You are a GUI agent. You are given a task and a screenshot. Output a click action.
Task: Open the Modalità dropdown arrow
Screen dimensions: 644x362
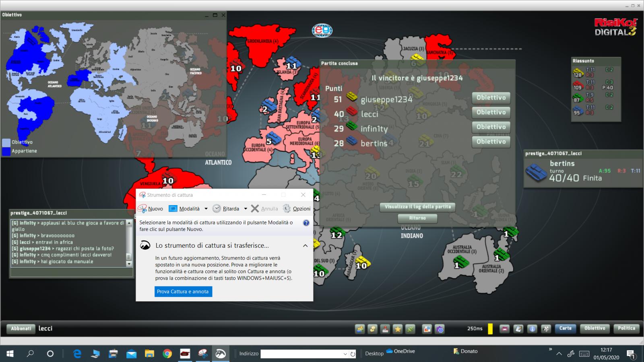coord(206,208)
